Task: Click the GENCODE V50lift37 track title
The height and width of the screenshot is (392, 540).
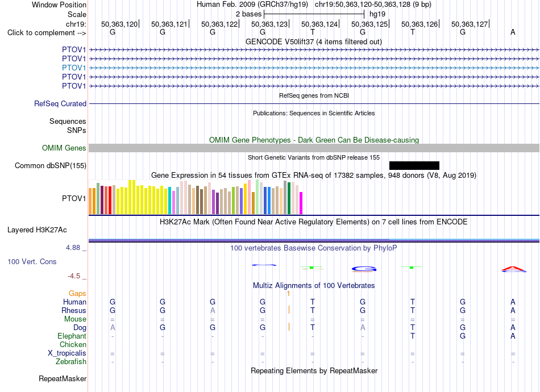Action: tap(313, 42)
